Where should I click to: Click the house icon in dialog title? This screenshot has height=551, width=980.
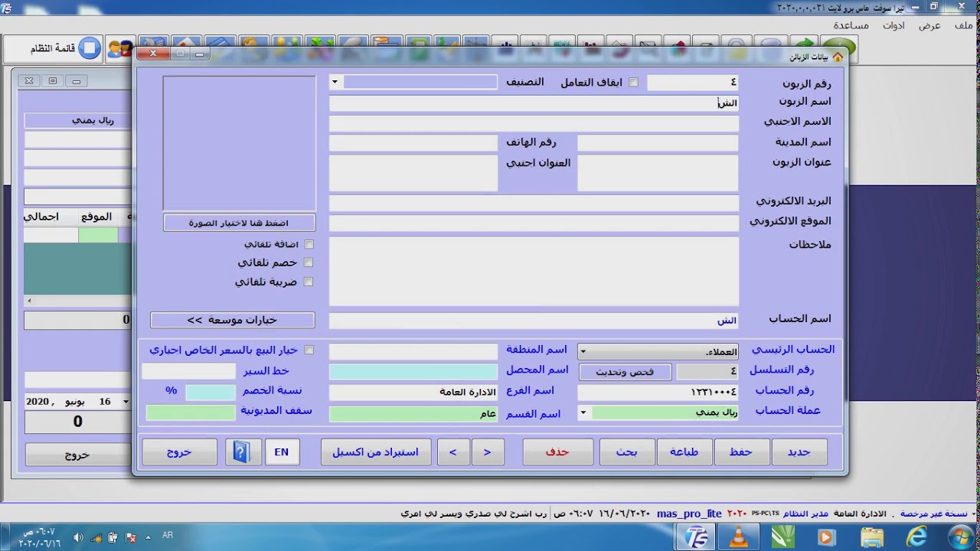pos(838,57)
